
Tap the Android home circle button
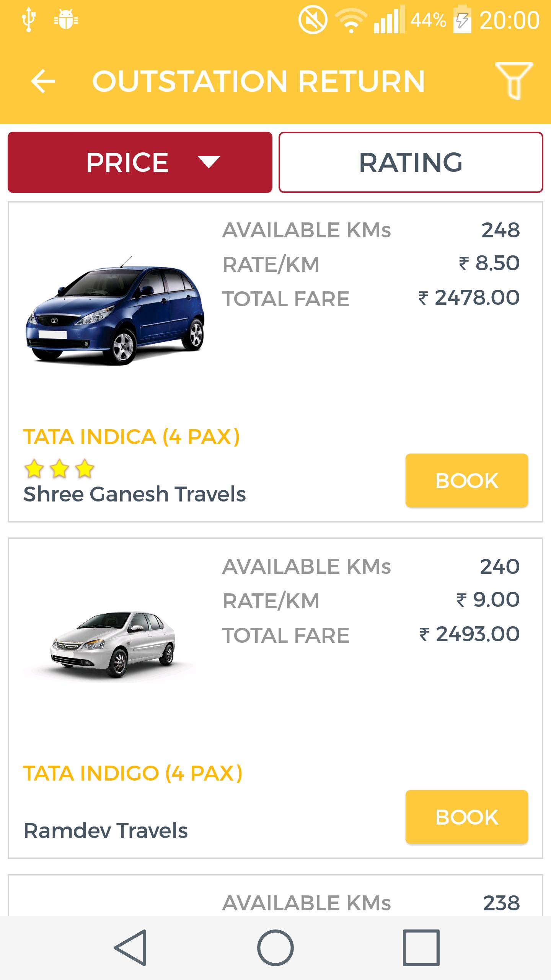pos(275,947)
